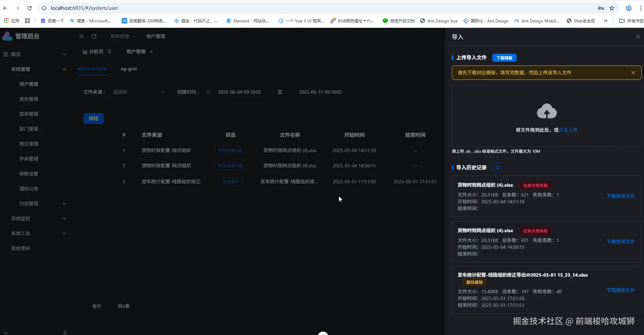Open the 所有书签 folder
This screenshot has height=335, width=644.
(631, 21)
